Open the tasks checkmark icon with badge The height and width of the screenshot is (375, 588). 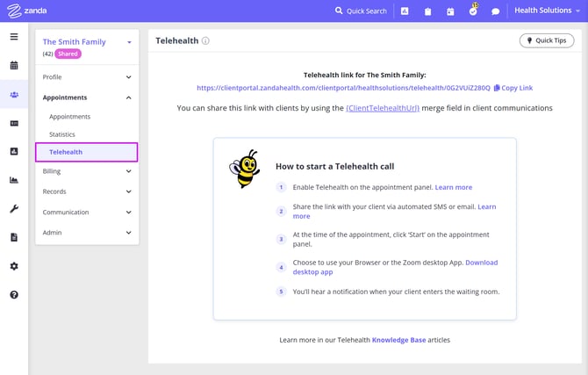pos(473,11)
